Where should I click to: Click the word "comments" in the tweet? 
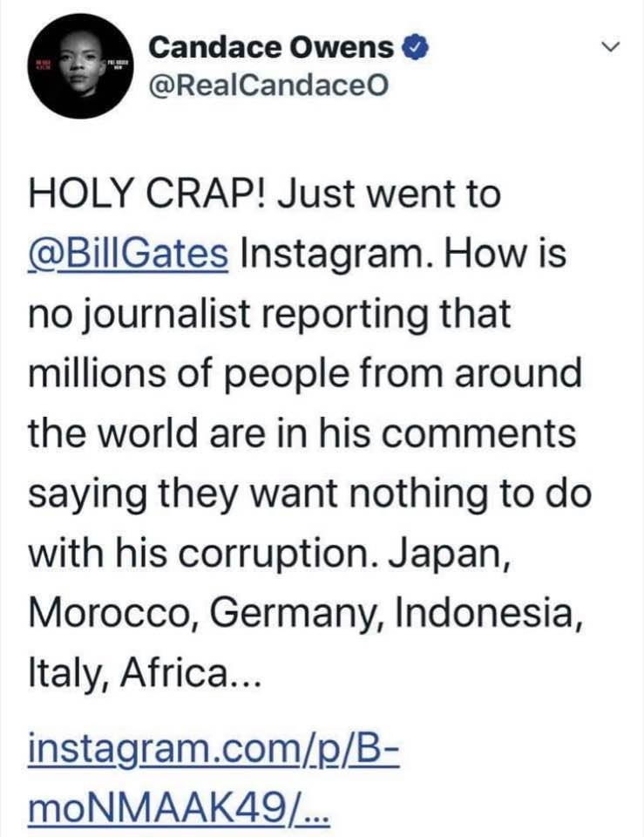coord(485,433)
